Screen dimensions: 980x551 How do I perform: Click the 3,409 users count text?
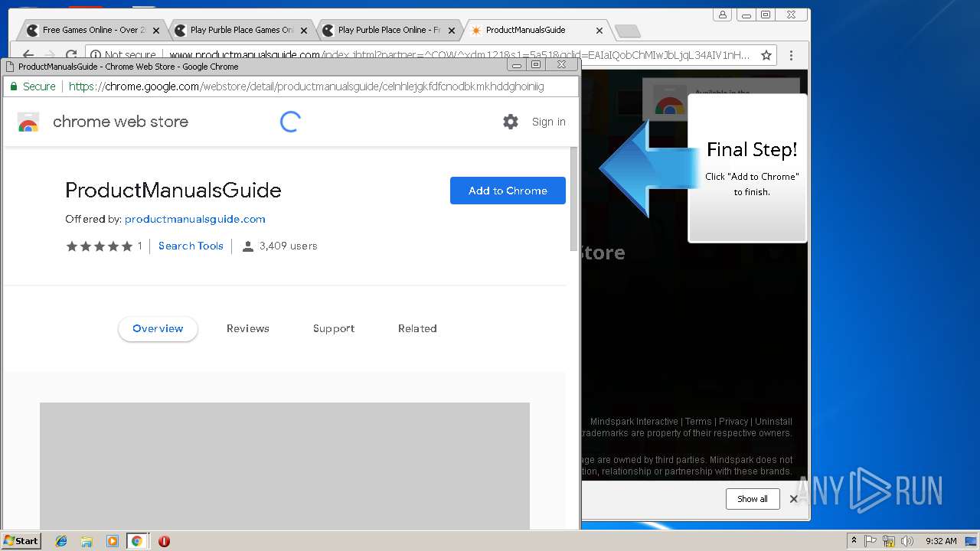[288, 246]
